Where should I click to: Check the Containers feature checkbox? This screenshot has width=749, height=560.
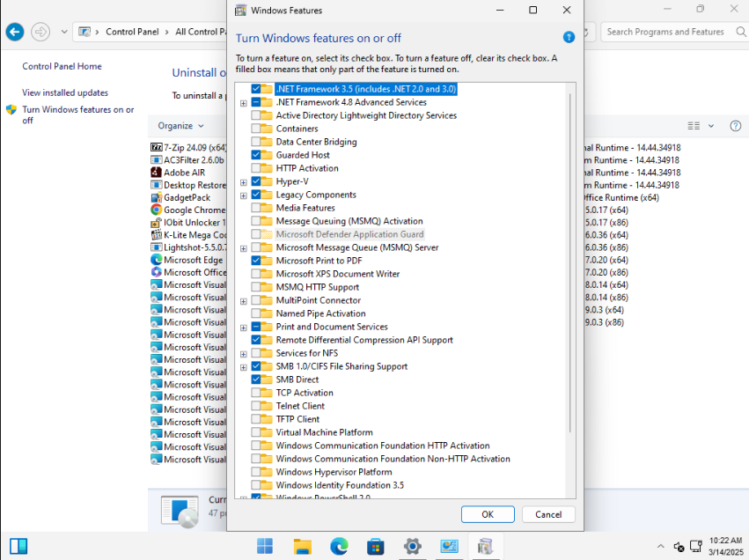[x=256, y=129]
